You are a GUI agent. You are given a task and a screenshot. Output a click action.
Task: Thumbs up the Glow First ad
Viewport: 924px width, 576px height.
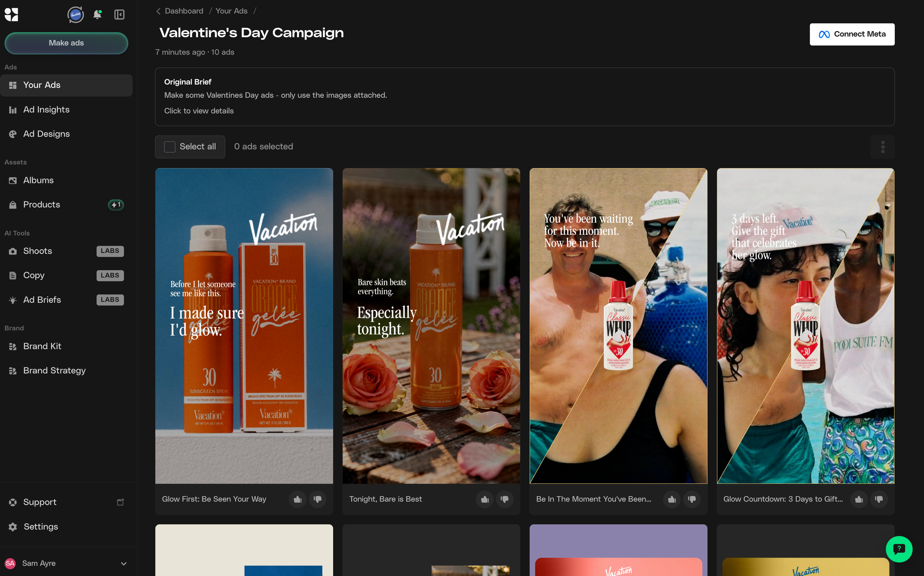pyautogui.click(x=298, y=499)
